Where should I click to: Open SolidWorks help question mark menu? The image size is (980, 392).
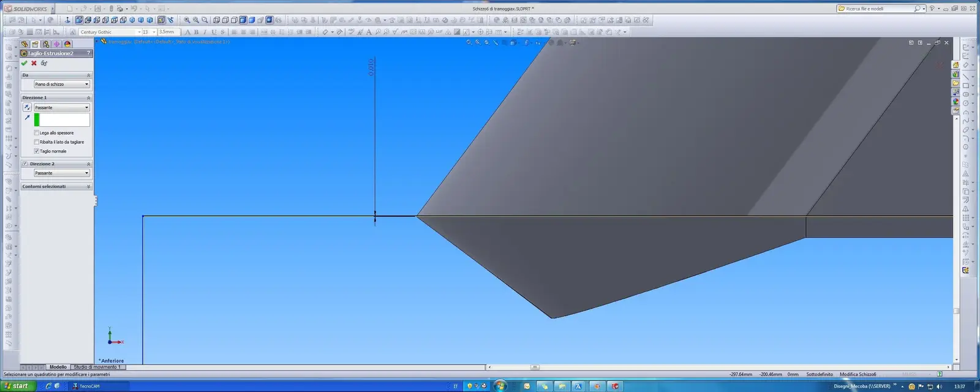pos(932,9)
